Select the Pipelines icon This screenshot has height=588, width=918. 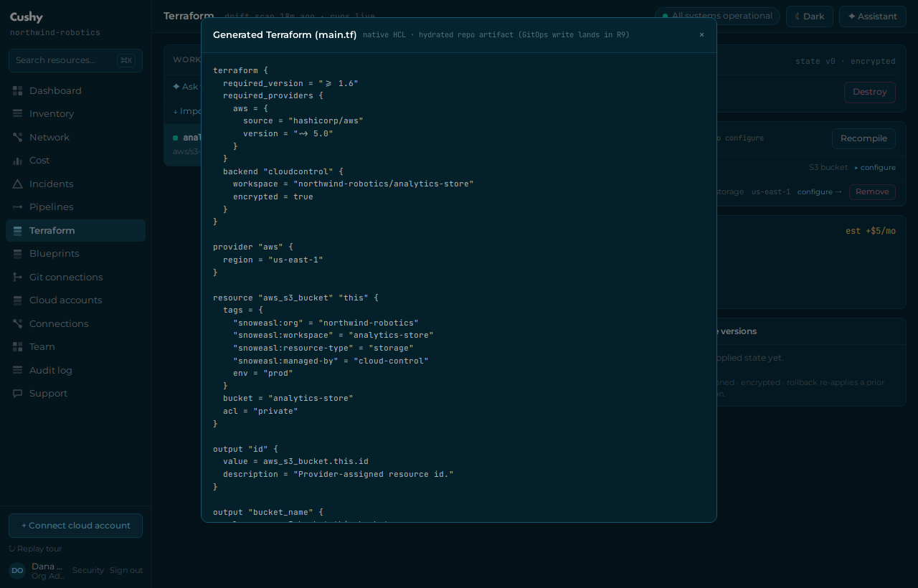[x=17, y=207]
